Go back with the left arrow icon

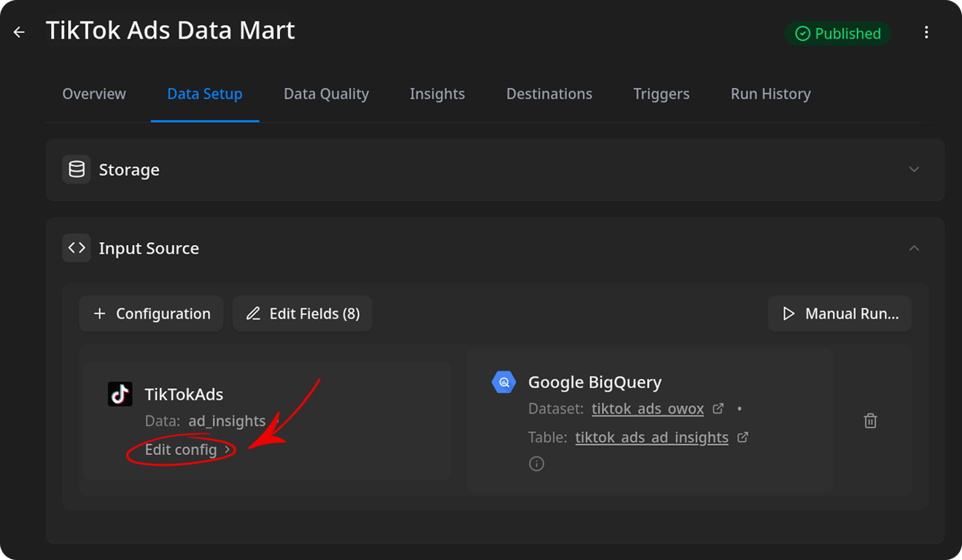[19, 32]
